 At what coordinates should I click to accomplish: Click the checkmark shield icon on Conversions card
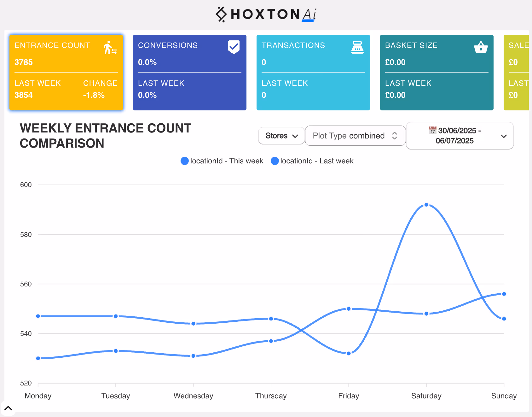pos(233,47)
